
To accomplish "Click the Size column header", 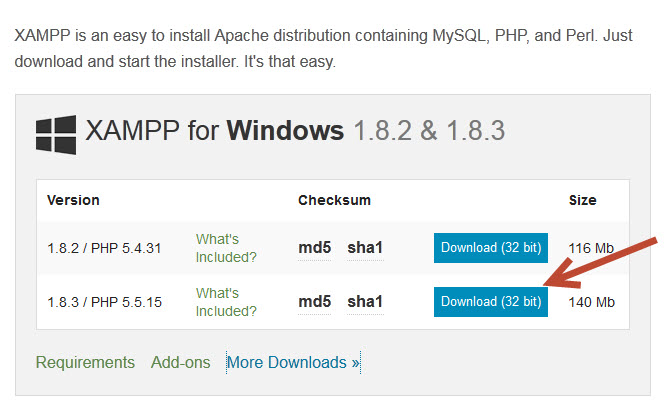I will [x=582, y=200].
